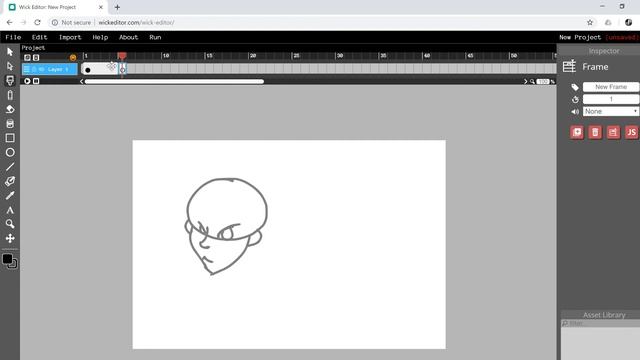640x360 pixels.
Task: Select the Pencil tool
Action: click(x=10, y=95)
